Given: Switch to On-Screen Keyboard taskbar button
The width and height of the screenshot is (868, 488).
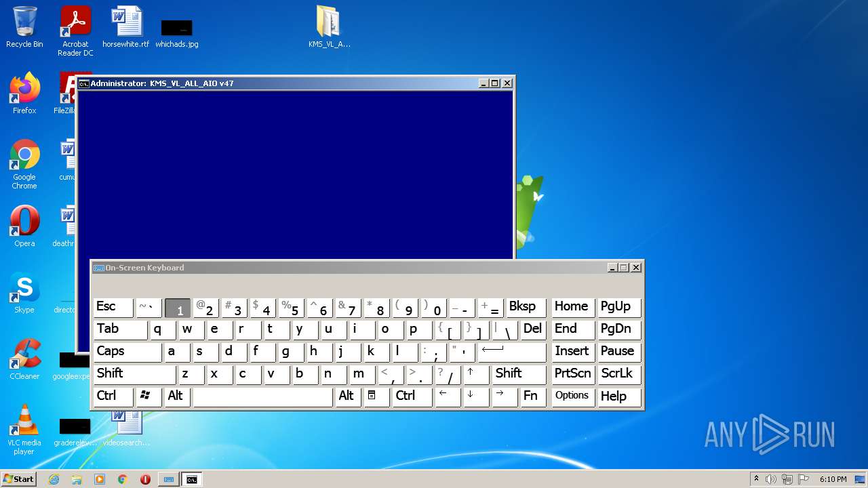Looking at the screenshot, I should [169, 479].
